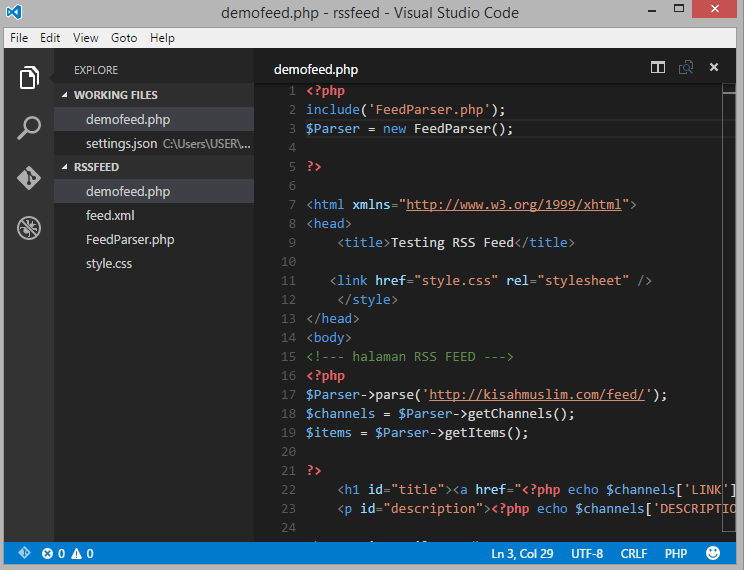Follow the kisahmuslim.com feed URL link
This screenshot has width=744, height=570.
[539, 394]
